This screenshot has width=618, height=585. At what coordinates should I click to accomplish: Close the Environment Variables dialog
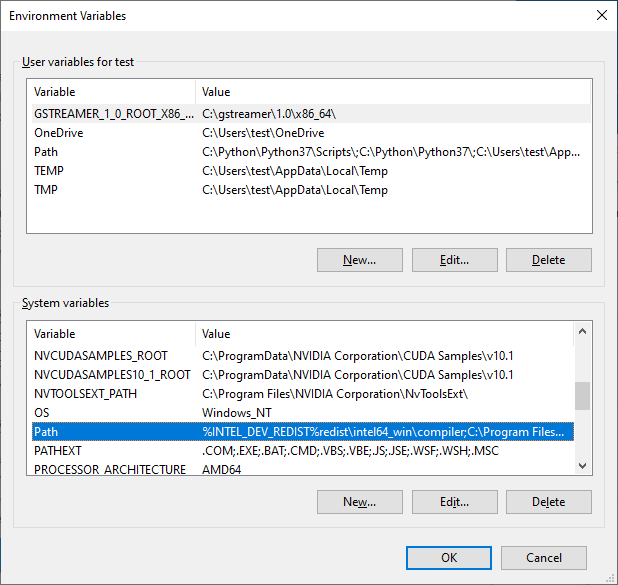pos(600,16)
